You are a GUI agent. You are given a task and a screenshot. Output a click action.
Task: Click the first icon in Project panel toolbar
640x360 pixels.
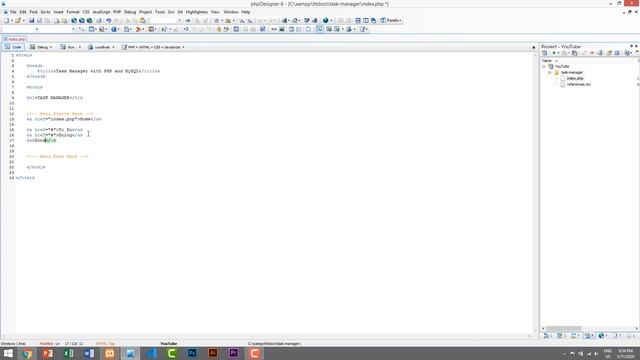(544, 53)
